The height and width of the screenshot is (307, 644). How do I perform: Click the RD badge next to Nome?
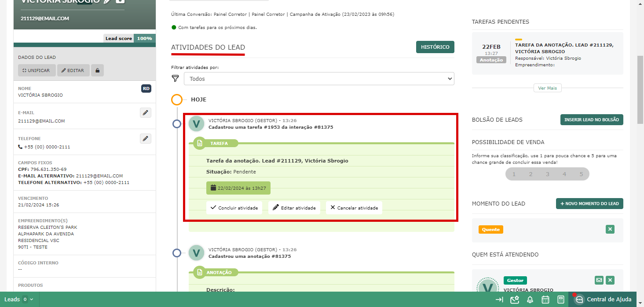click(146, 89)
